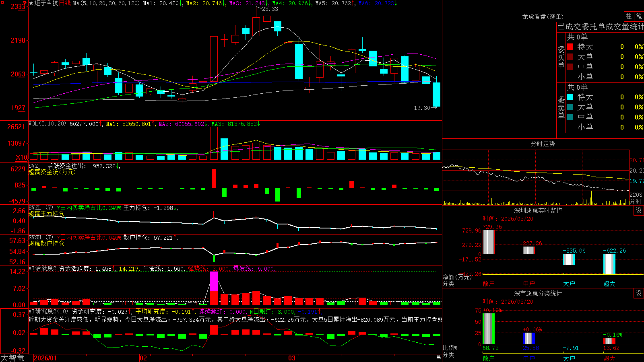The image size is (644, 362).
Task: Click the 时间: 2026/03/20 label in 深圳超赢实时监控
Action: tap(508, 219)
